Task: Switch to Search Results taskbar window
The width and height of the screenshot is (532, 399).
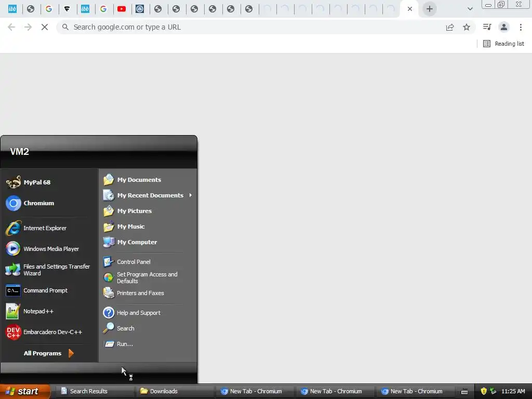Action: pos(95,391)
